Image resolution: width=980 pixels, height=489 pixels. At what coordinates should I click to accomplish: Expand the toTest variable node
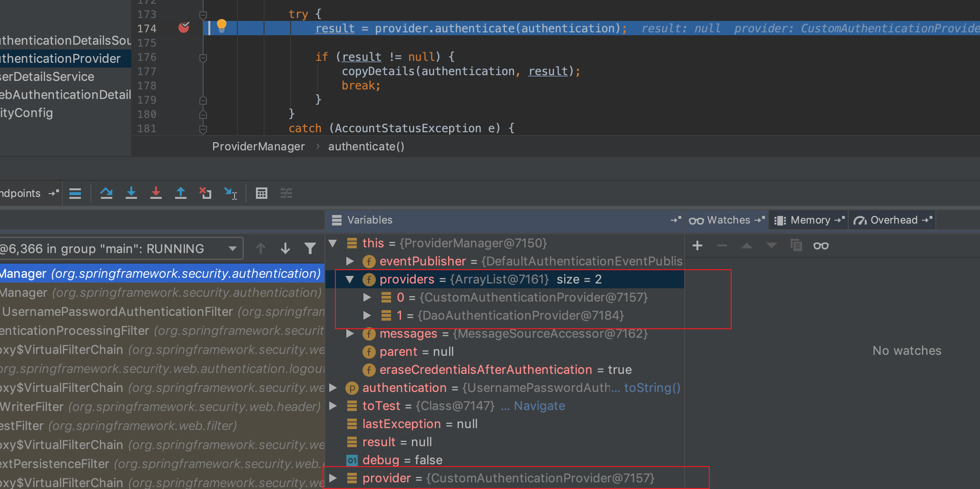click(x=333, y=406)
